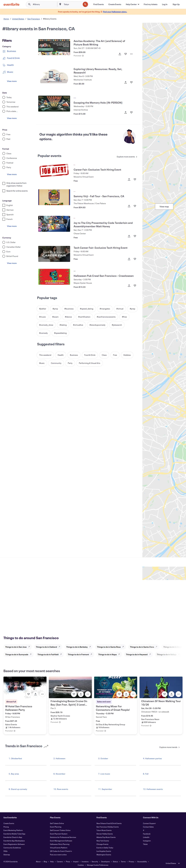Image resolution: width=186 pixels, height=868 pixels.
Task: Open Escaping the Memory Hole event thumbnail
Action: coord(54,103)
